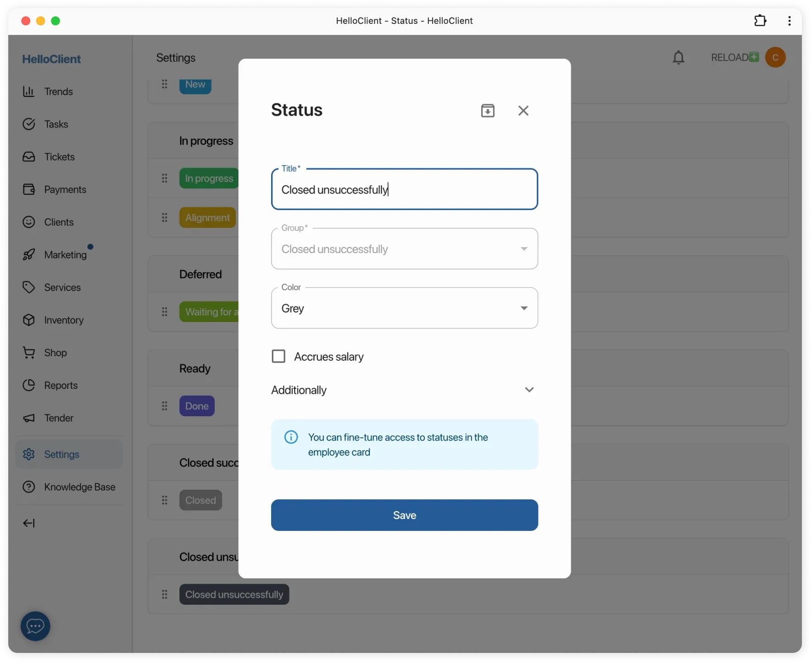Select the Grey color value
Screen dimensions: 812x663
(293, 308)
